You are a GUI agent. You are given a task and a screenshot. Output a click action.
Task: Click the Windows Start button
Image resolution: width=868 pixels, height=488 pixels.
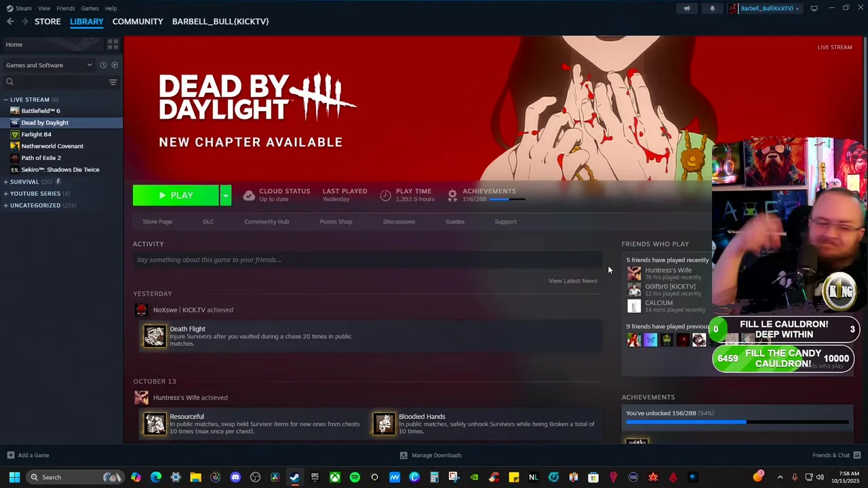14,477
